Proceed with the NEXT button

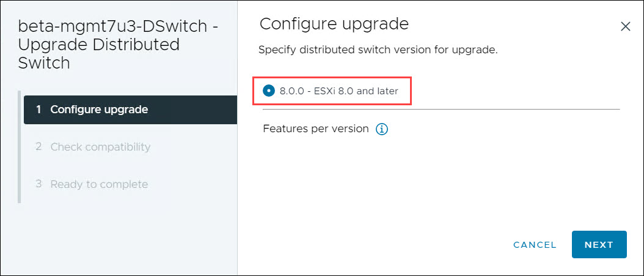[599, 245]
